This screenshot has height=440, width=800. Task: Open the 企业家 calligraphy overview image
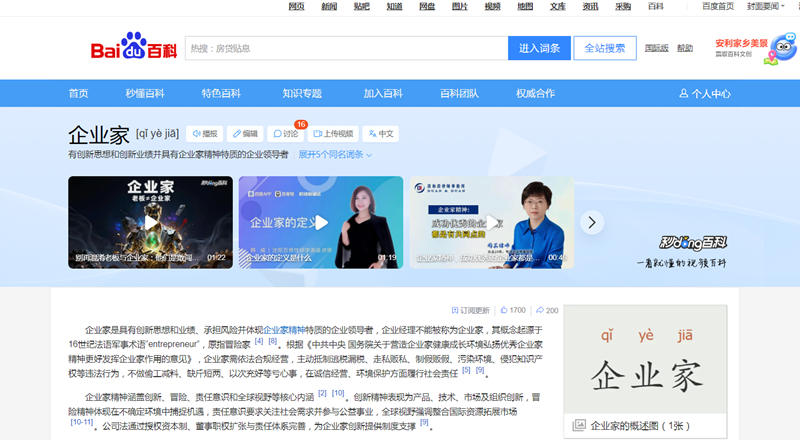pos(645,359)
